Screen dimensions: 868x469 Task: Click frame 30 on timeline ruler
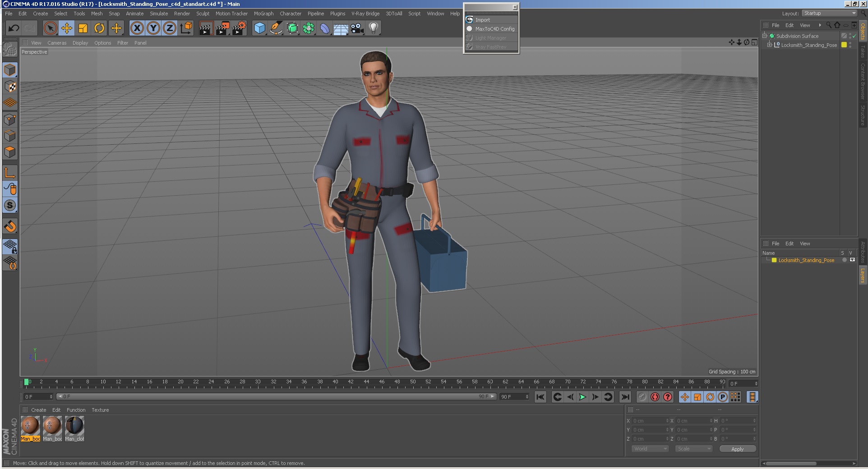258,382
